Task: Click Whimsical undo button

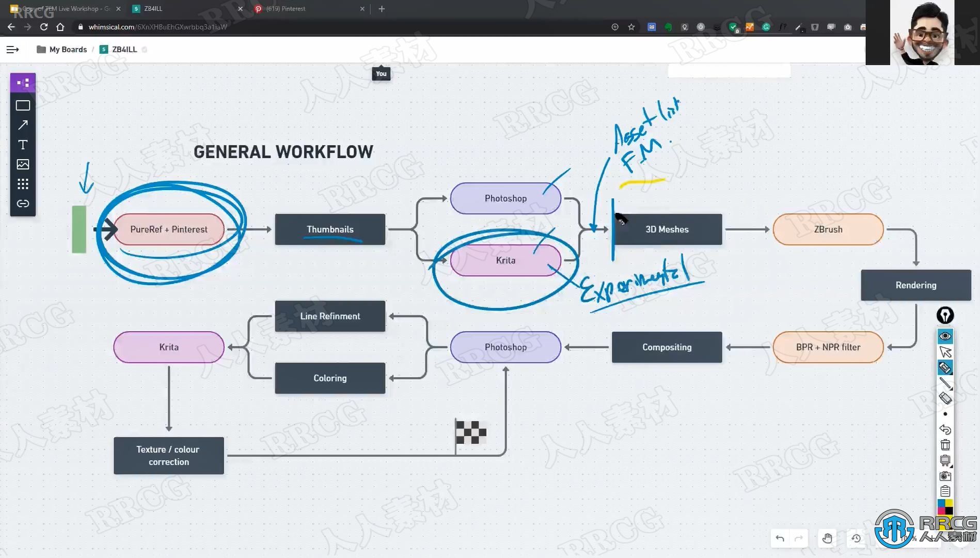Action: click(780, 538)
